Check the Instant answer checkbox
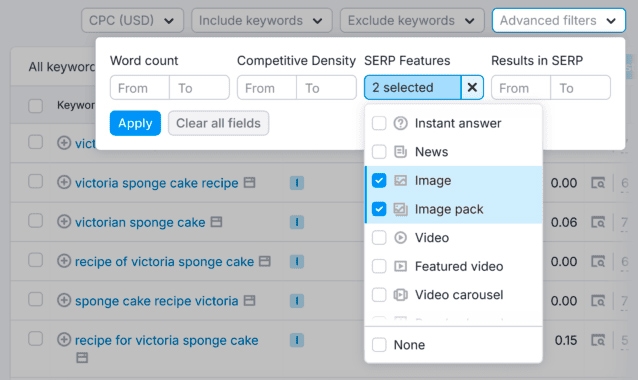Viewport: 638px width, 380px height. click(379, 123)
